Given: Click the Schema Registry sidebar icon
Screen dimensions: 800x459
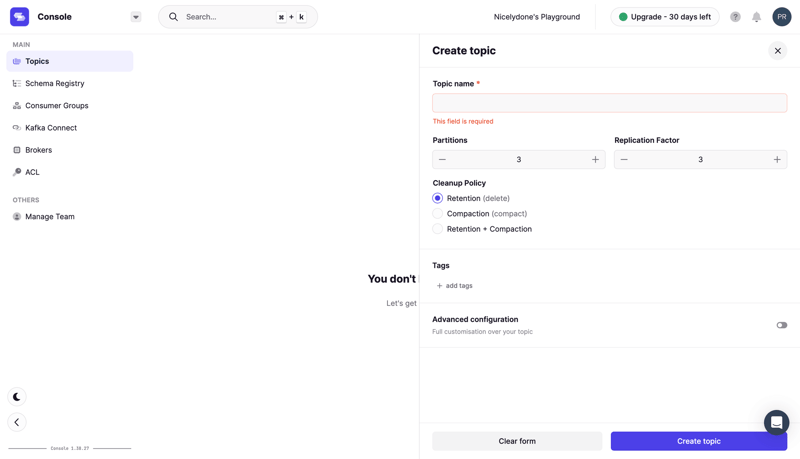Looking at the screenshot, I should [17, 83].
